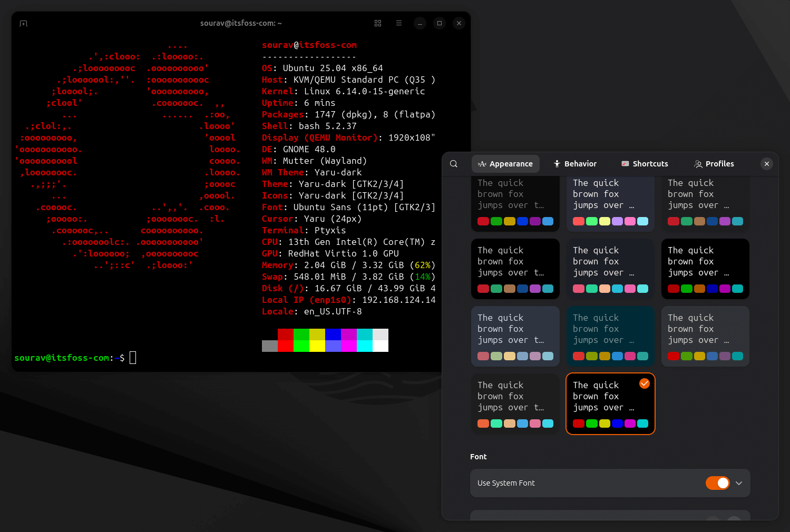Click a red color swatch under a theme preview
Screen dimensions: 790x532
point(483,221)
